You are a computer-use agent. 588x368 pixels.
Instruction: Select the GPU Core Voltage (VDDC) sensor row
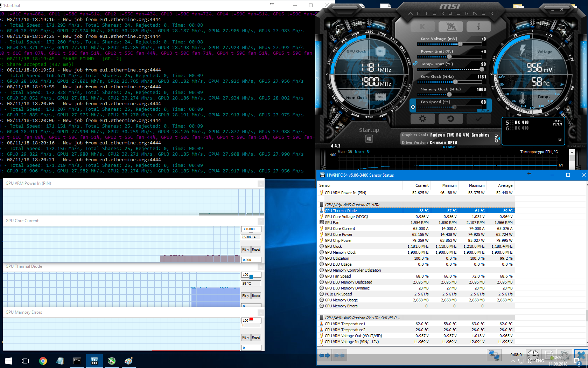(x=346, y=217)
